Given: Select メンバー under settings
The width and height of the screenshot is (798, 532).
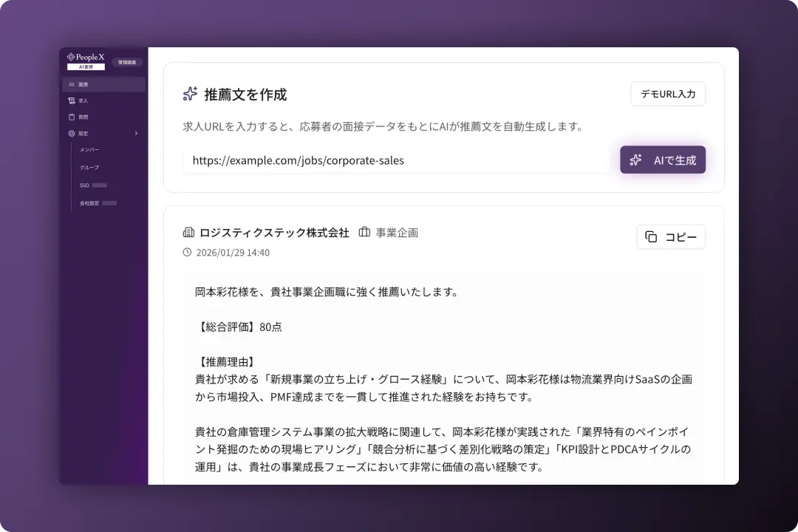Looking at the screenshot, I should click(x=89, y=149).
